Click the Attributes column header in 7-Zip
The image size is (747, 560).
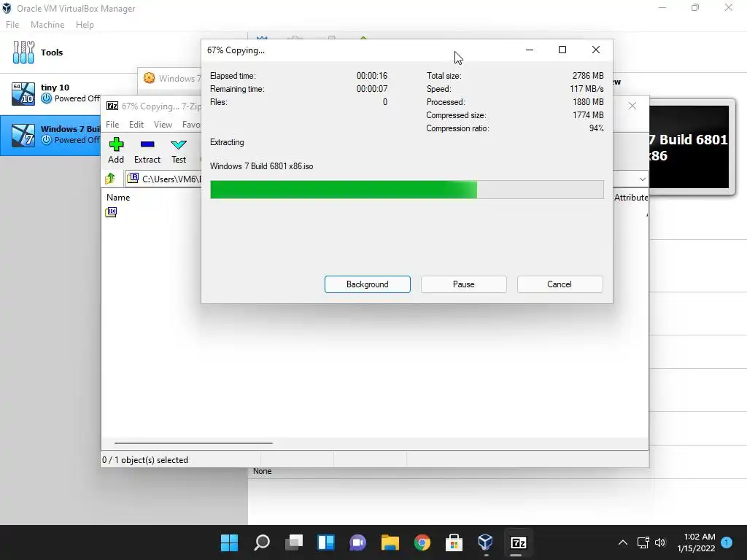631,197
